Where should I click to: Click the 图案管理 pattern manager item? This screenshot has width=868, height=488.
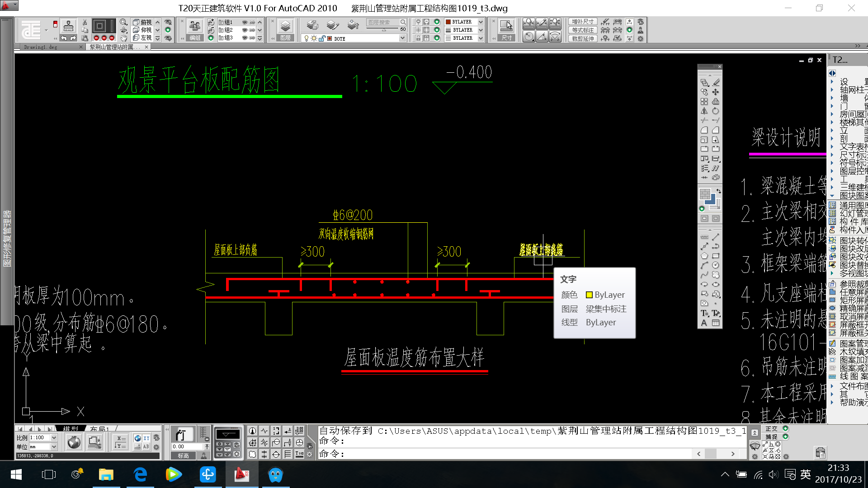pyautogui.click(x=849, y=343)
